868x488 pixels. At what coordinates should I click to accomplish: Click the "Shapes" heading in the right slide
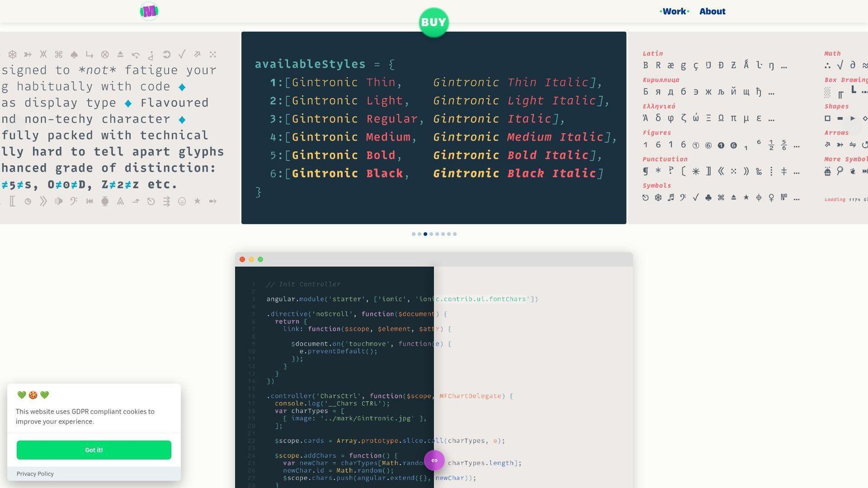(836, 106)
